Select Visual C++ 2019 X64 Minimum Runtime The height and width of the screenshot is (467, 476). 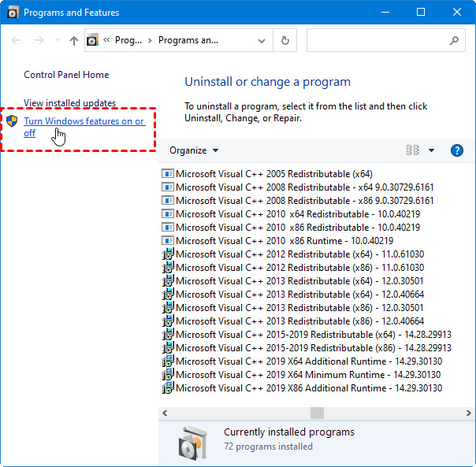pyautogui.click(x=301, y=374)
